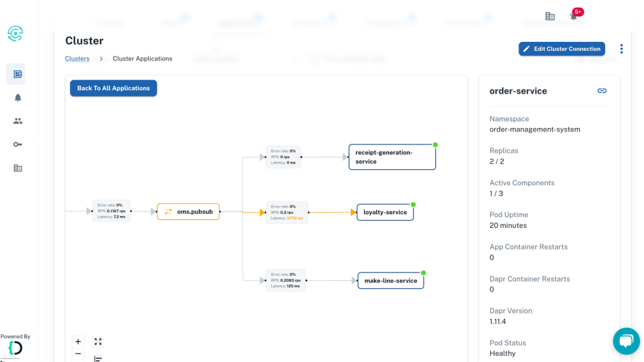Zoom in the graph with plus button

(78, 342)
